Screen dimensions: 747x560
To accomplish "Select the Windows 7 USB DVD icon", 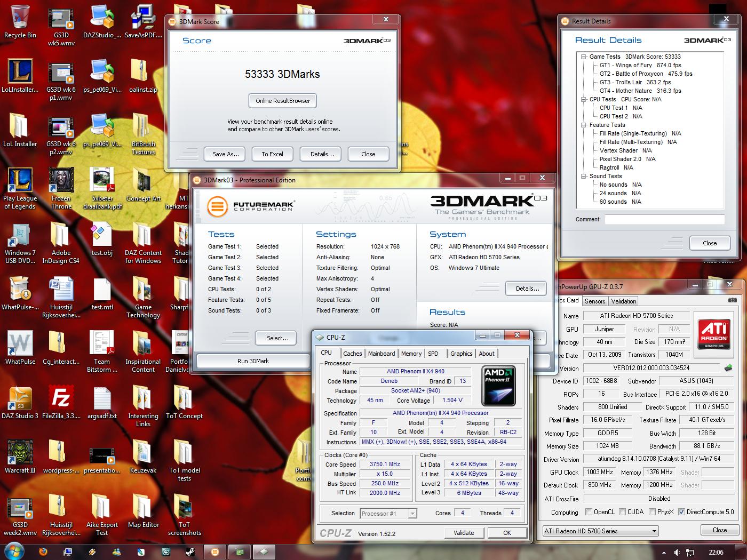I will [20, 243].
